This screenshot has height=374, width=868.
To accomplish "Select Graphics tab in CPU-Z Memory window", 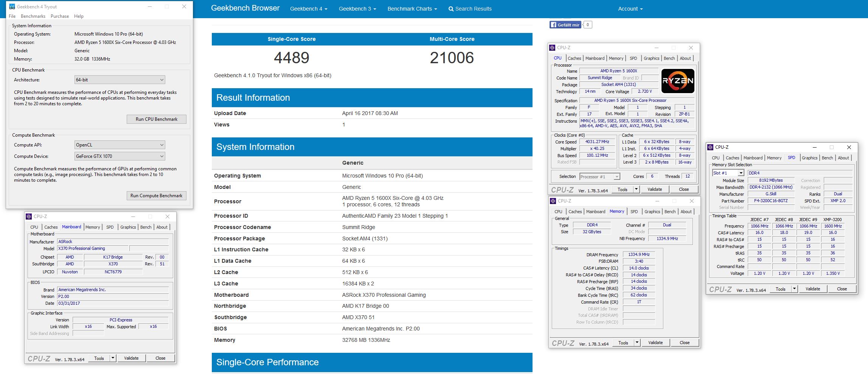I will (652, 212).
